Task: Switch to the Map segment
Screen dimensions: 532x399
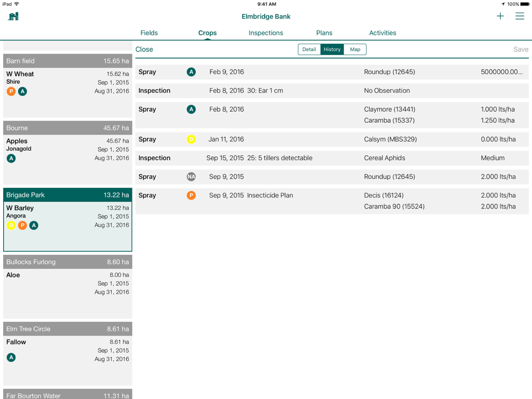Action: (x=355, y=49)
